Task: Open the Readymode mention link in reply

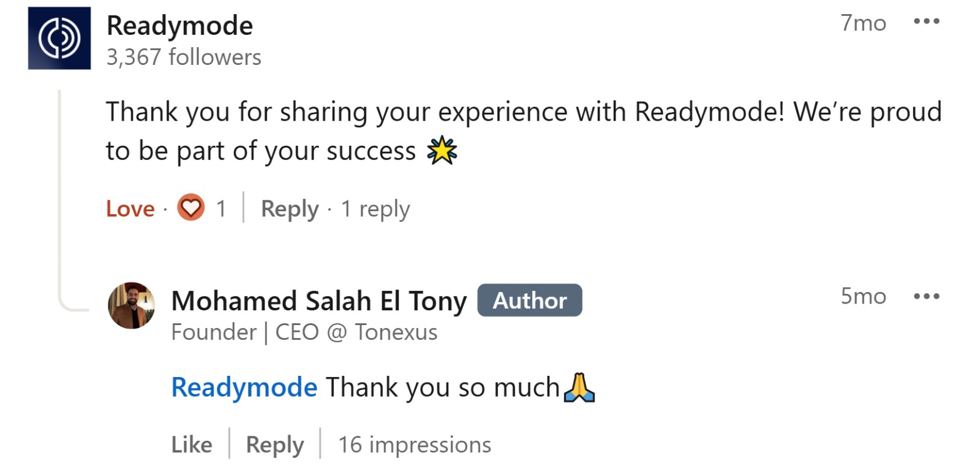Action: click(x=244, y=387)
